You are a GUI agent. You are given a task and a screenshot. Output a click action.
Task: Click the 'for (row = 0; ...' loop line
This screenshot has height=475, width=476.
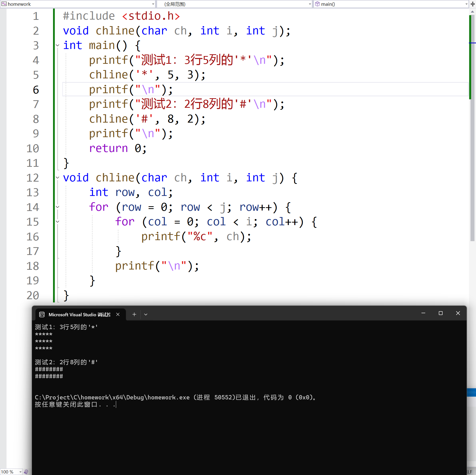(x=190, y=207)
